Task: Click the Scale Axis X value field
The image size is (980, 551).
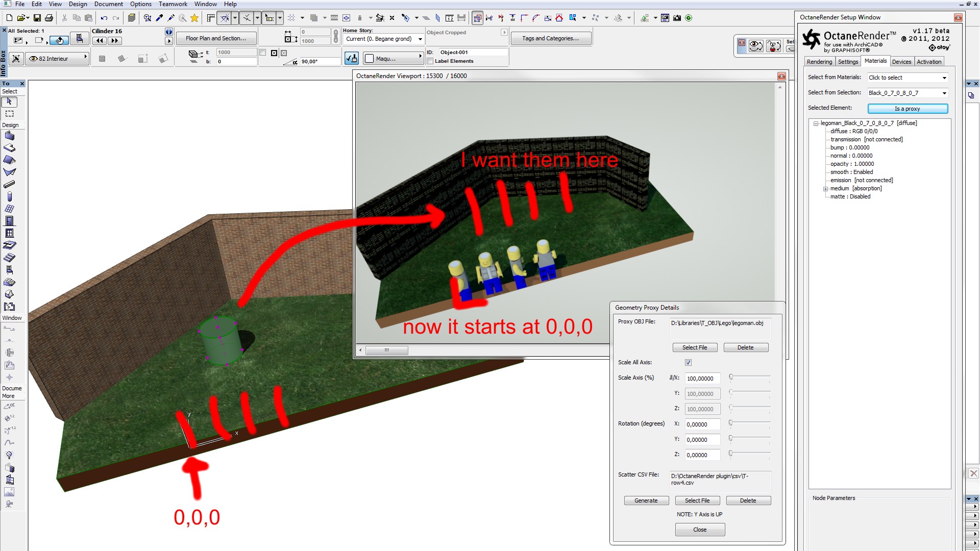Action: click(702, 379)
